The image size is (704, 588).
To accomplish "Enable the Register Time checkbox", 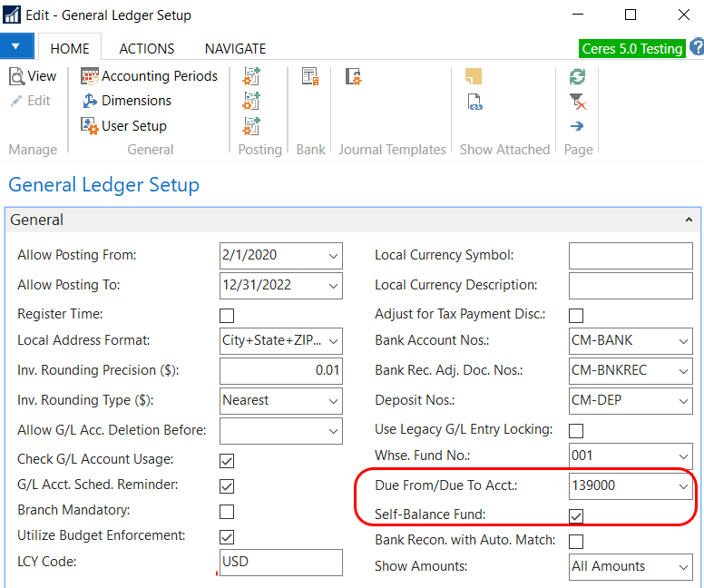I will click(x=227, y=316).
